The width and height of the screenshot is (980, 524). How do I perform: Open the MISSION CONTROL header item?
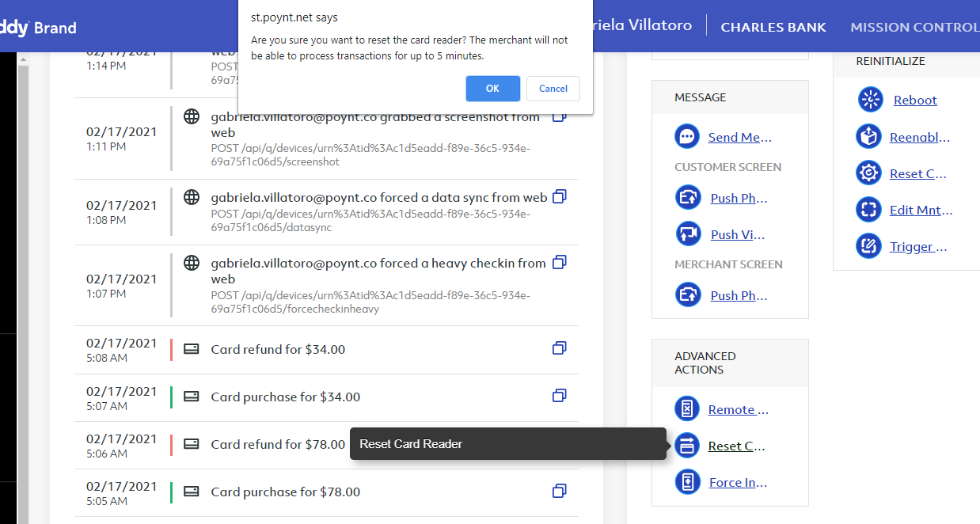pyautogui.click(x=915, y=27)
